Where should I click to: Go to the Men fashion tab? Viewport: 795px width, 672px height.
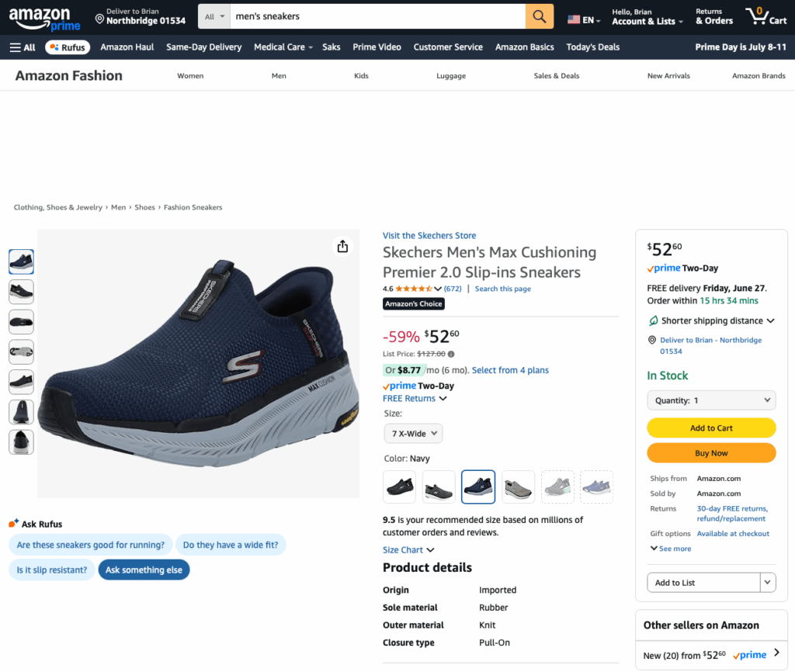(x=279, y=76)
